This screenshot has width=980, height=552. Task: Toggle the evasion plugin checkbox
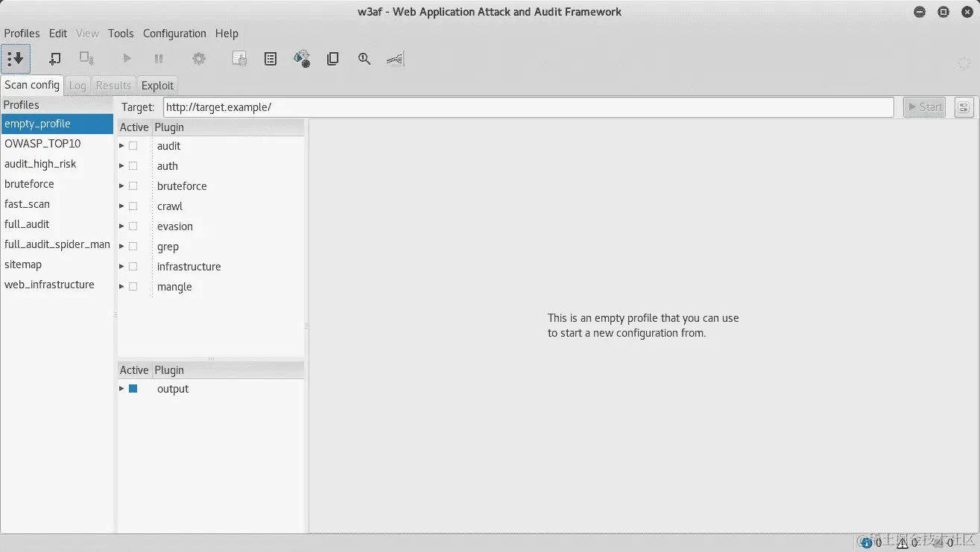pos(133,226)
